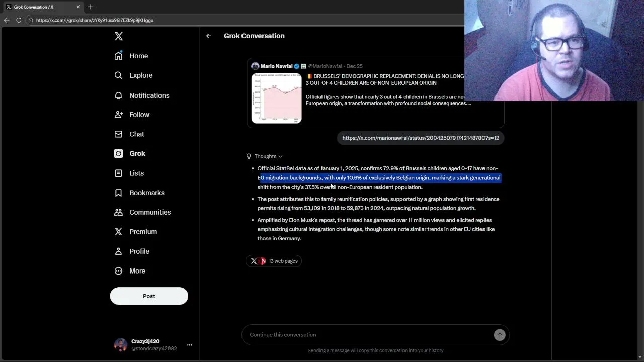
Task: Open a new browser tab
Action: (x=91, y=7)
